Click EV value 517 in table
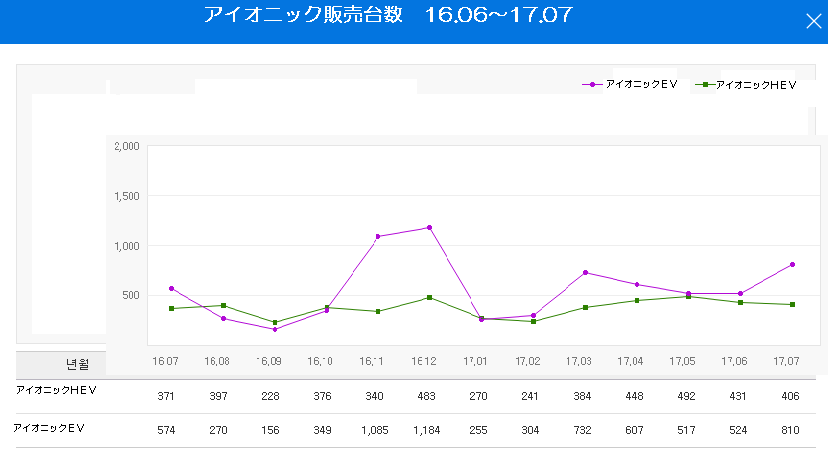 [686, 430]
